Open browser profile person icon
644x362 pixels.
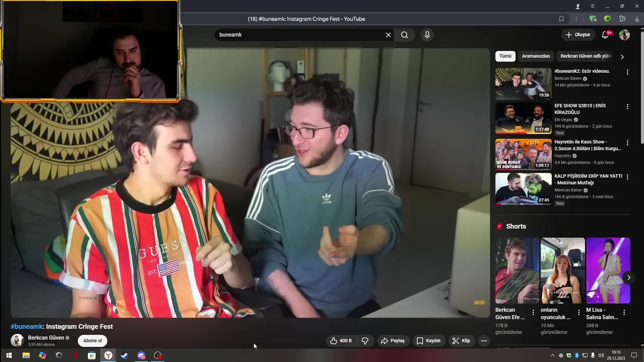tap(578, 6)
